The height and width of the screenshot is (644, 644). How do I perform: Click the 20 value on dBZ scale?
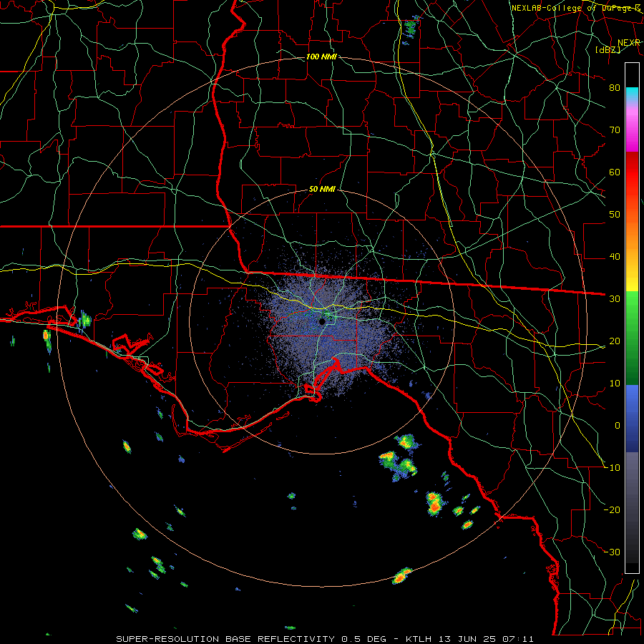tap(615, 341)
